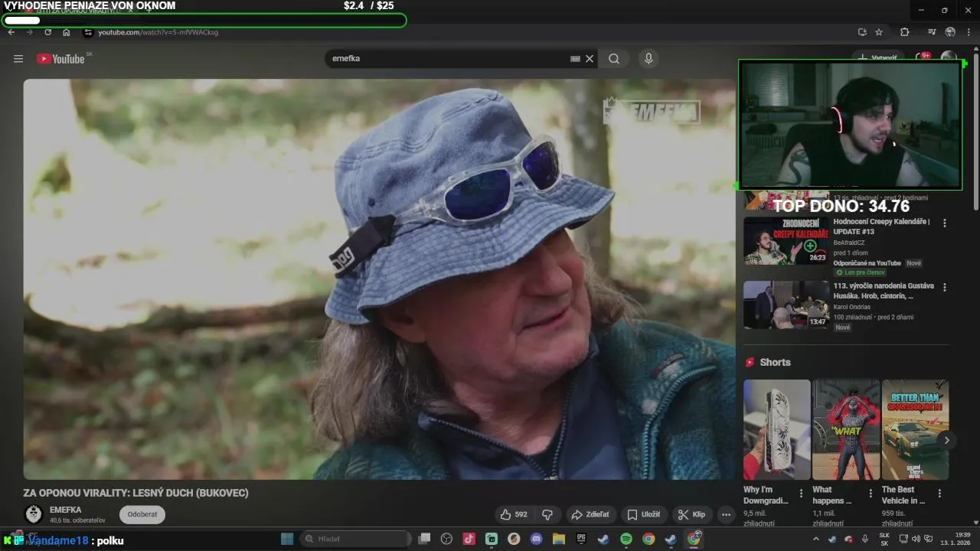Open the Chrome three-dot menu
The width and height of the screenshot is (980, 551).
click(x=969, y=32)
